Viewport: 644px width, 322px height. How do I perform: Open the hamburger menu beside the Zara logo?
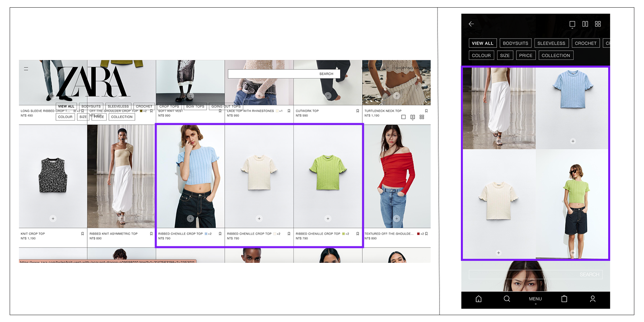pos(26,69)
